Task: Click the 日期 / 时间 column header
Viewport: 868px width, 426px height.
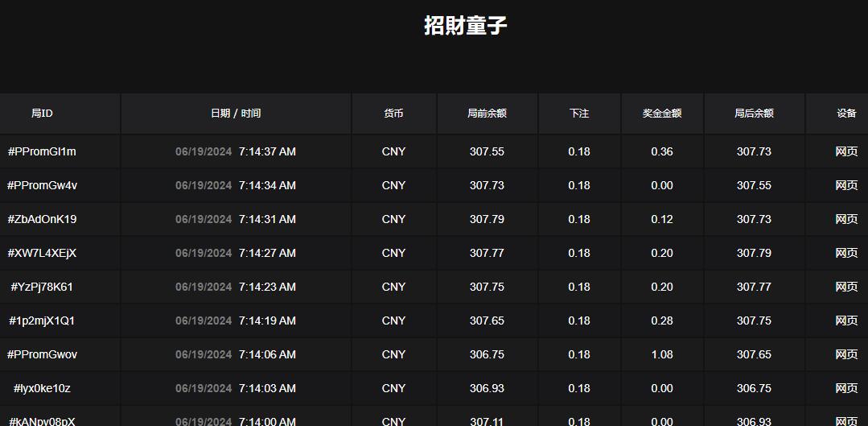Action: (x=236, y=113)
